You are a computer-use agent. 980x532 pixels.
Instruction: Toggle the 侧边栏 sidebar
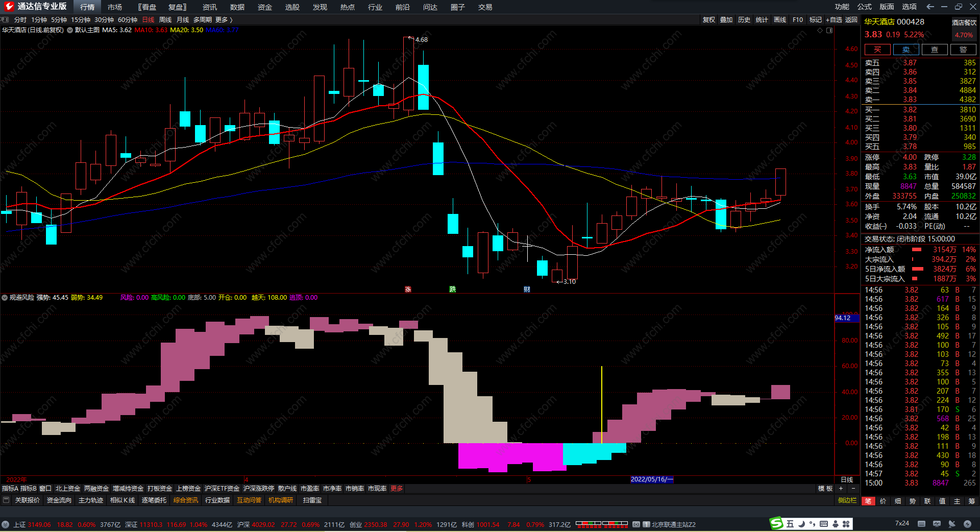(x=847, y=500)
